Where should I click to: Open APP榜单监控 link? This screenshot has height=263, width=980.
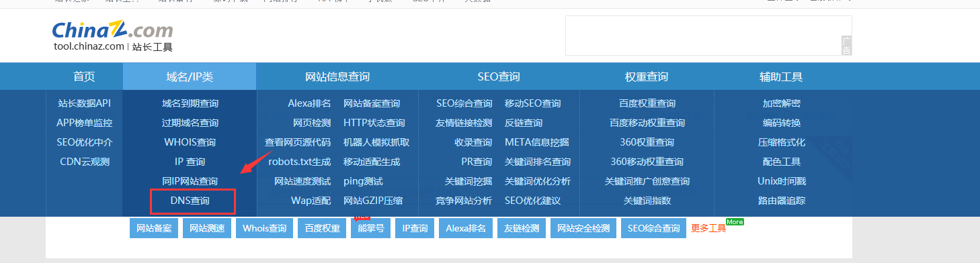pos(84,123)
